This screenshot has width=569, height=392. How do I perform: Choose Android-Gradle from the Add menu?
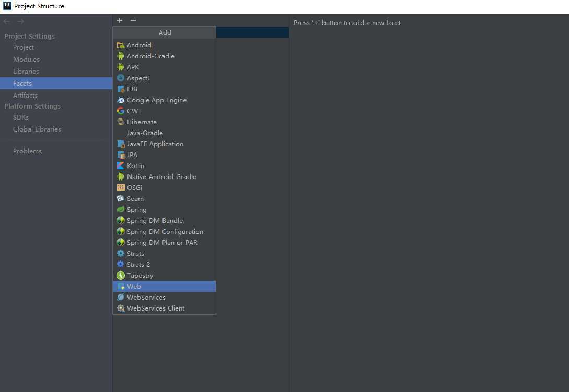pyautogui.click(x=164, y=56)
